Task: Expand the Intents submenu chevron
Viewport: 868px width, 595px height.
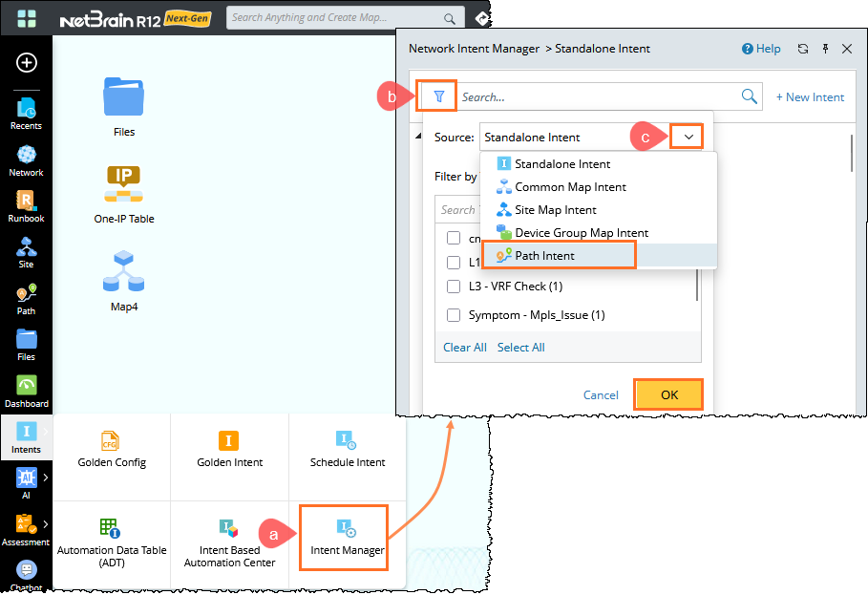Action: (x=46, y=431)
